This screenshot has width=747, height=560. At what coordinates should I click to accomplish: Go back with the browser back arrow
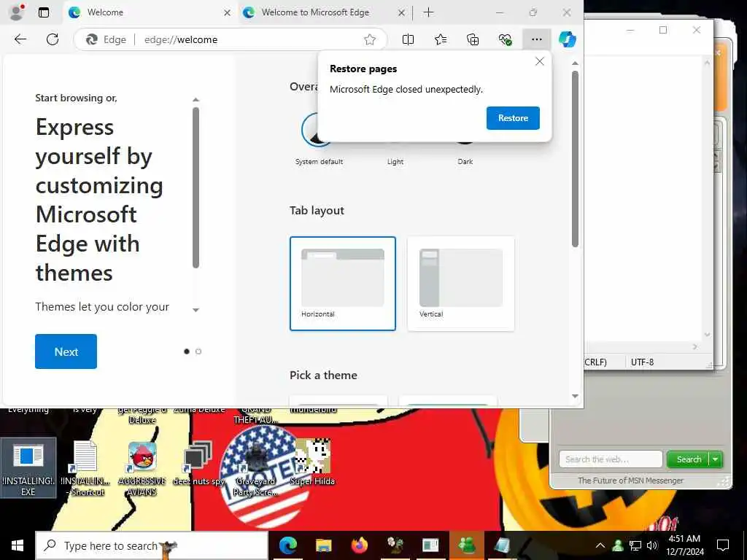tap(20, 39)
